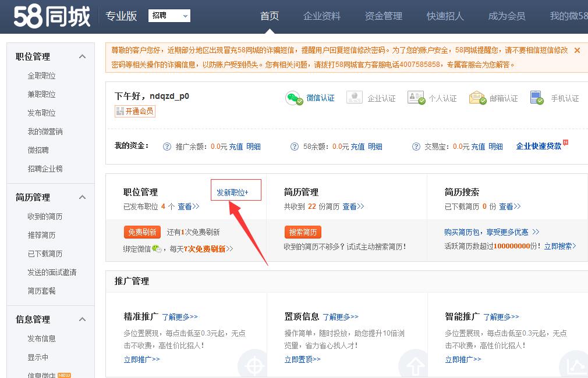Open 推荐简历 in sidebar
Viewport: 588px width, 378px height.
(41, 235)
